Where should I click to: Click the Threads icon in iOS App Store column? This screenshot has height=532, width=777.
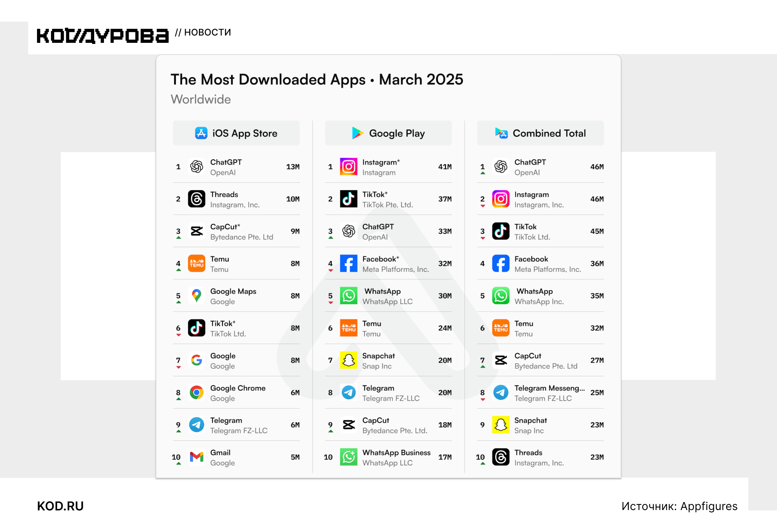pos(197,199)
